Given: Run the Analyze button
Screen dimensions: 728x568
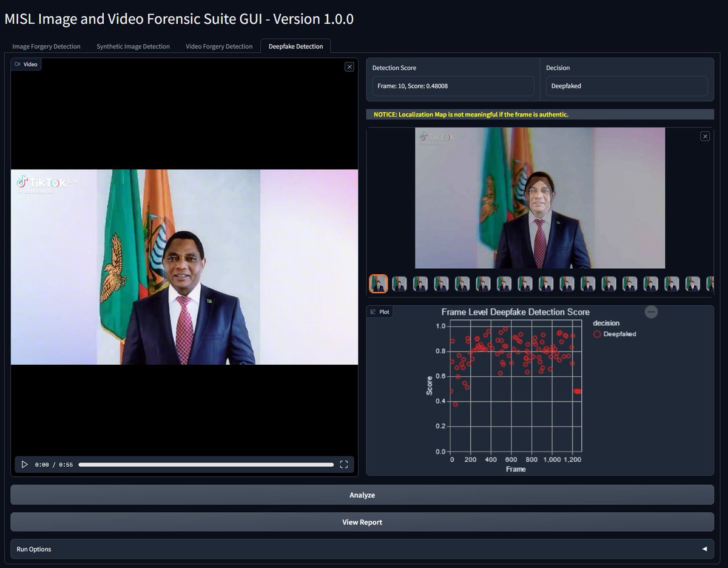Looking at the screenshot, I should click(x=362, y=495).
